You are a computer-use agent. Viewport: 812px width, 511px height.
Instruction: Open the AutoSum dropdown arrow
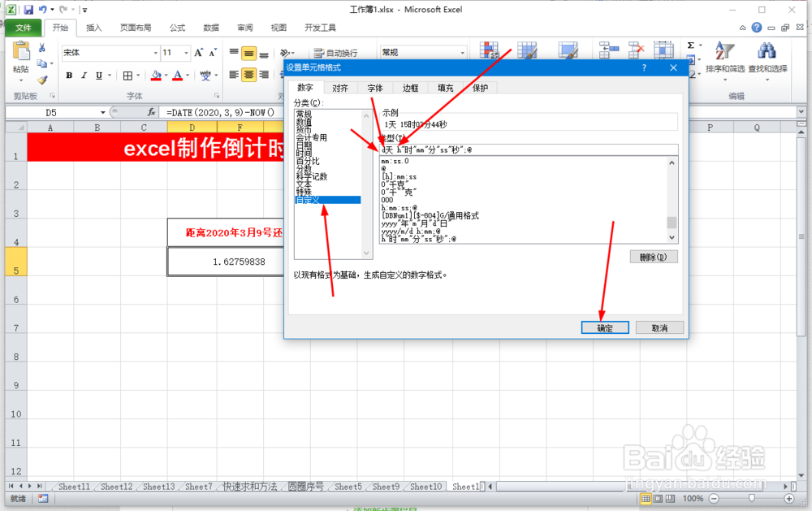(701, 45)
